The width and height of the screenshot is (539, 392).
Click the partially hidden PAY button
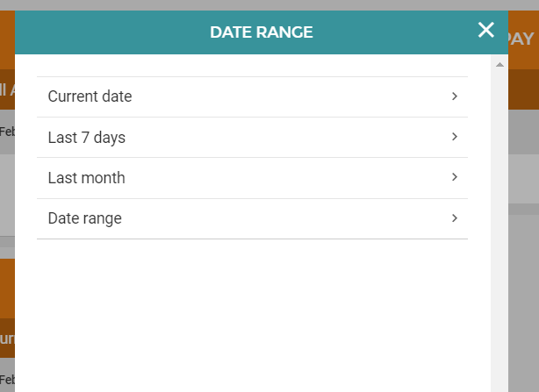(521, 39)
